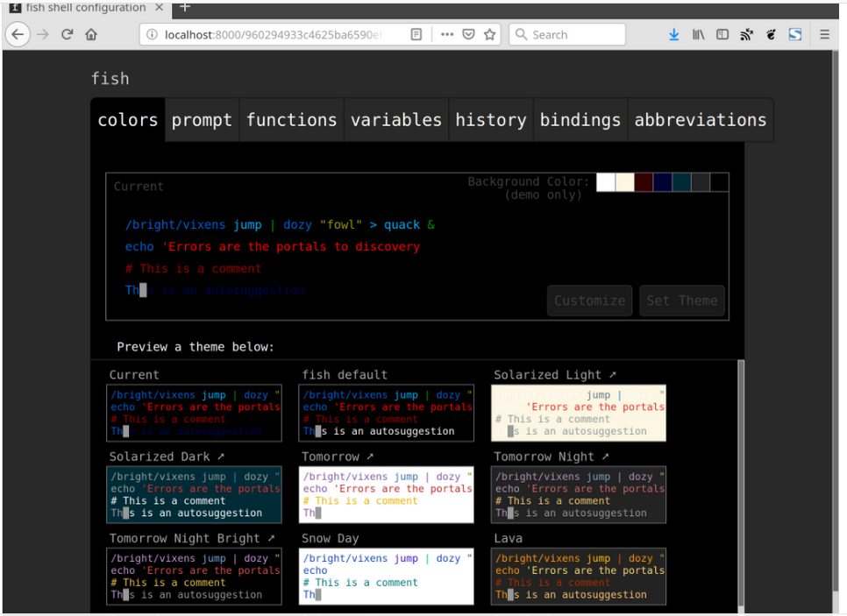Select the abbreviations tab

(x=700, y=120)
